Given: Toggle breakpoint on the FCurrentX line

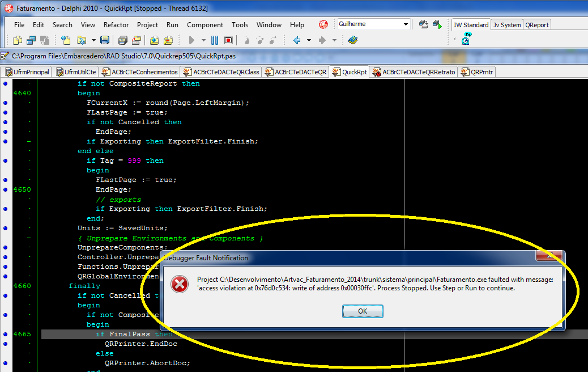Looking at the screenshot, I should pos(5,103).
